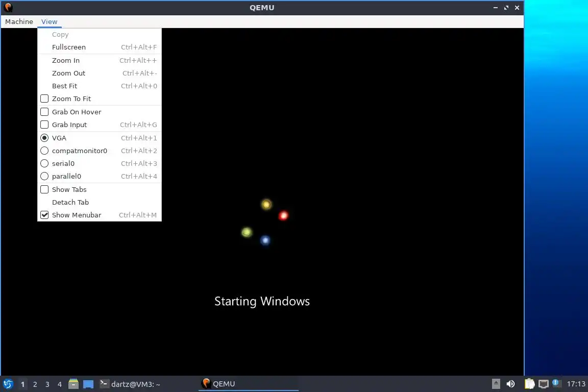Viewport: 588px width, 392px height.
Task: Enable the Show Tabs checkbox
Action: point(44,189)
